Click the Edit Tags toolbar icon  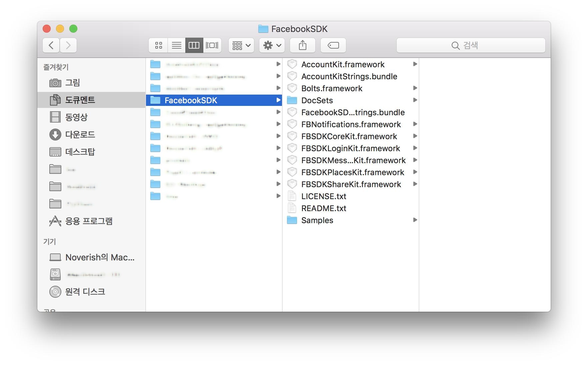point(333,45)
